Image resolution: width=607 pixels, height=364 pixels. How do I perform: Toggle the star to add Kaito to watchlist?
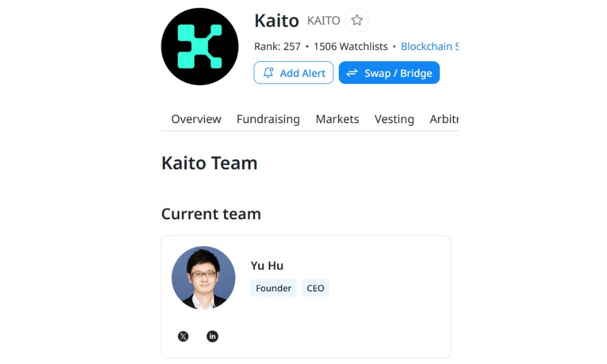pyautogui.click(x=356, y=20)
